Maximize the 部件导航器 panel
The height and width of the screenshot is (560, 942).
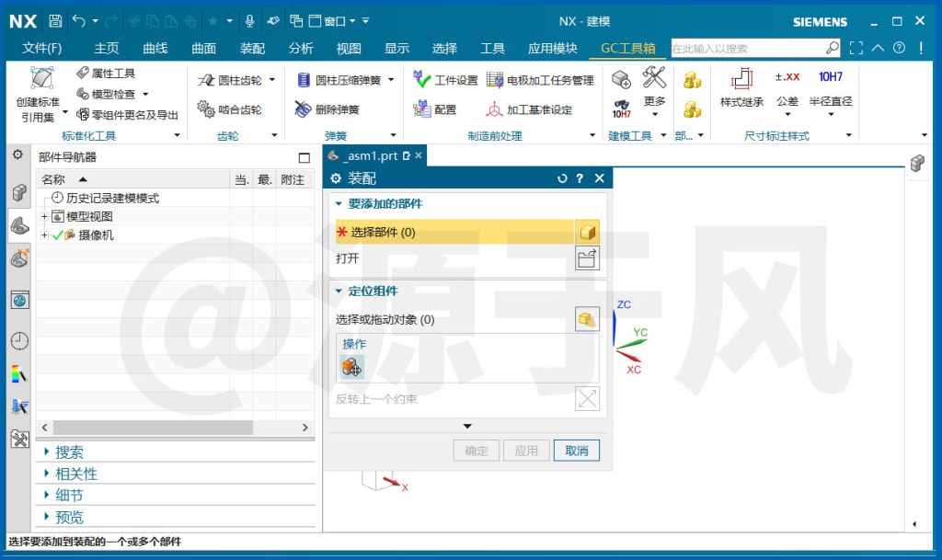304,158
